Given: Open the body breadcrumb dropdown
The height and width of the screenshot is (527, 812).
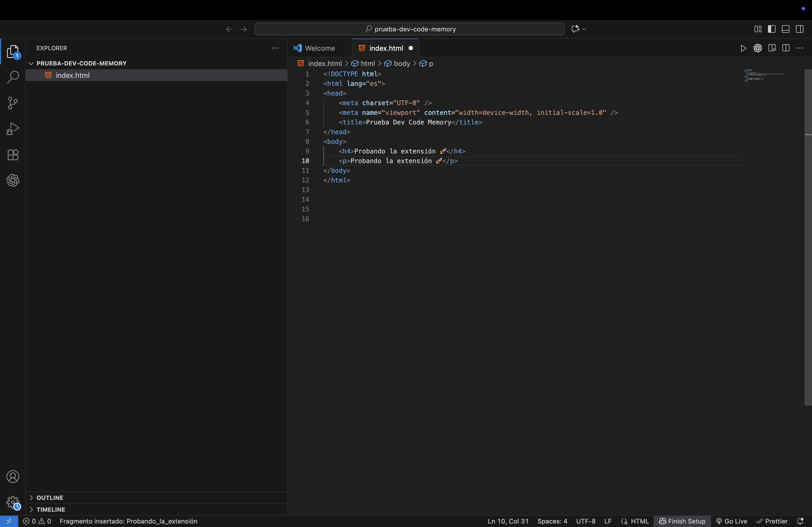Looking at the screenshot, I should point(397,64).
